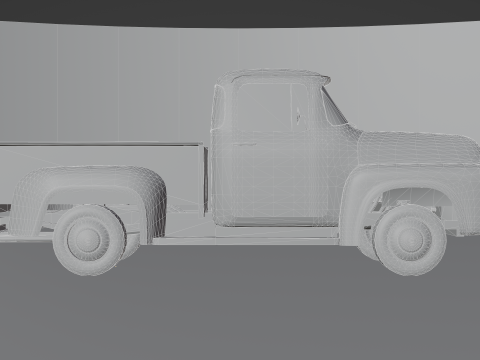This screenshot has width=480, height=360.
Task: Select the running board under the cab
Action: (247, 241)
